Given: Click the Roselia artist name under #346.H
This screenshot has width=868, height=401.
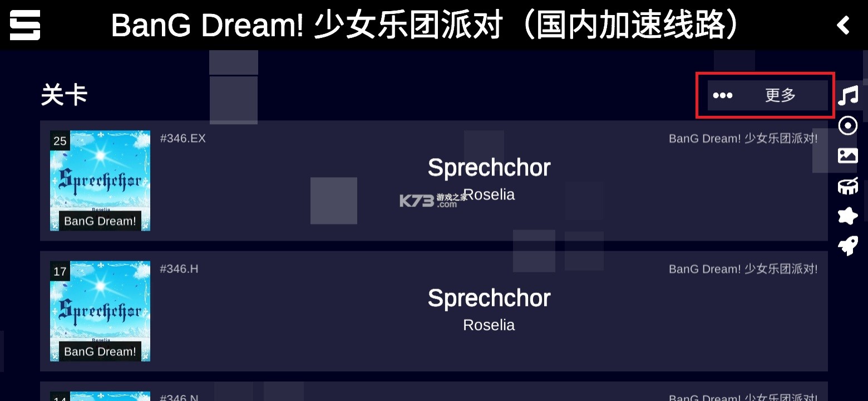Looking at the screenshot, I should coord(489,325).
